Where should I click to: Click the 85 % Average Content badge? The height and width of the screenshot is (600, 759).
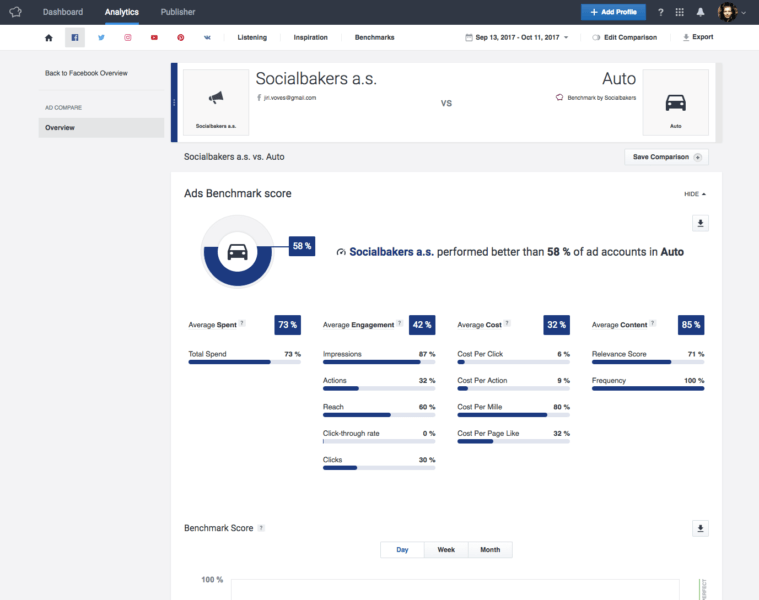[x=691, y=325]
